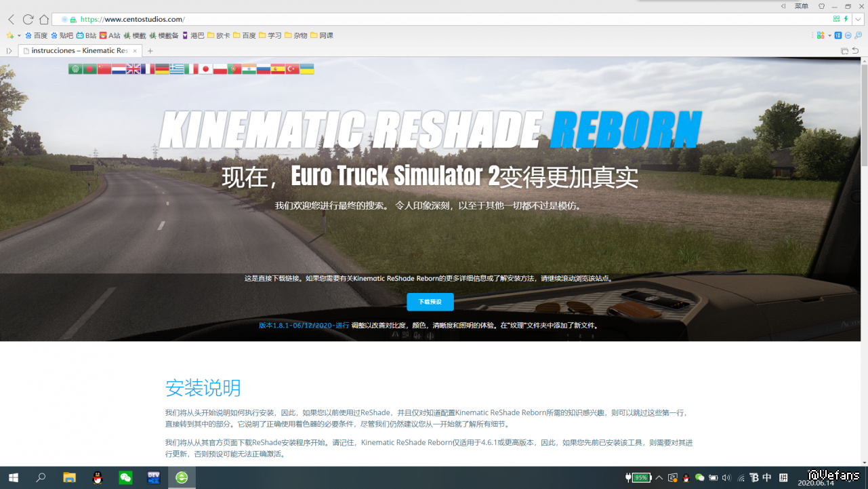The image size is (868, 489).
Task: Open the 港巴 bookmark
Action: click(193, 35)
